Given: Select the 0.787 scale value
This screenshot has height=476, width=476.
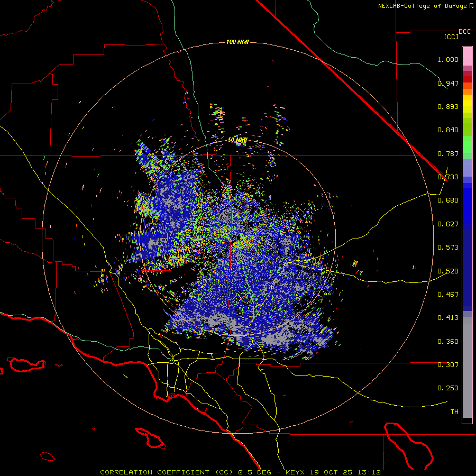Looking at the screenshot, I should [448, 153].
